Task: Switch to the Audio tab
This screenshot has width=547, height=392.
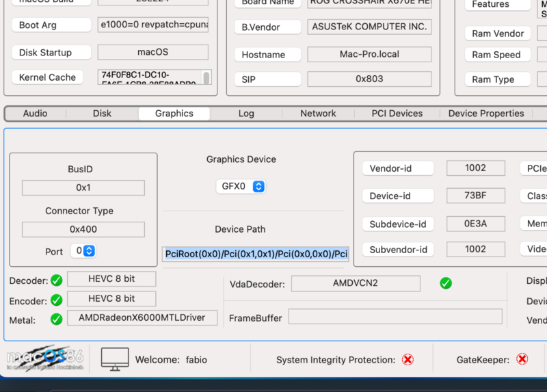Action: (36, 114)
